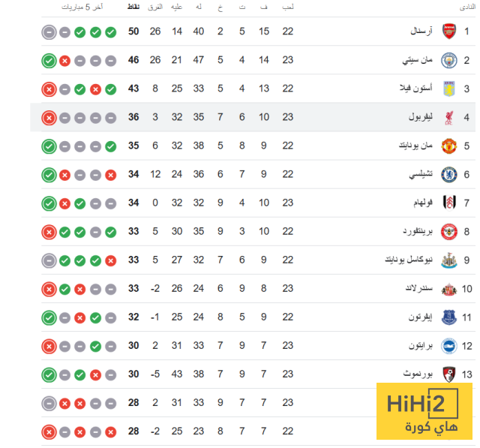Open the Chelsea club crest

click(448, 174)
